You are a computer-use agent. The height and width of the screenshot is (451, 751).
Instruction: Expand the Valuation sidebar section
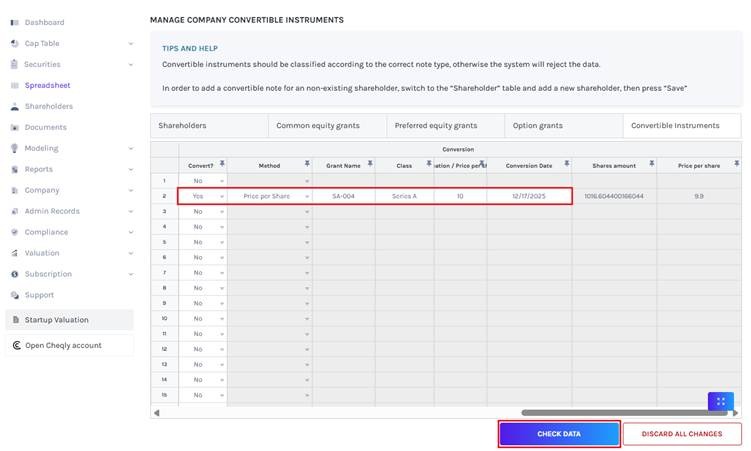(x=131, y=253)
